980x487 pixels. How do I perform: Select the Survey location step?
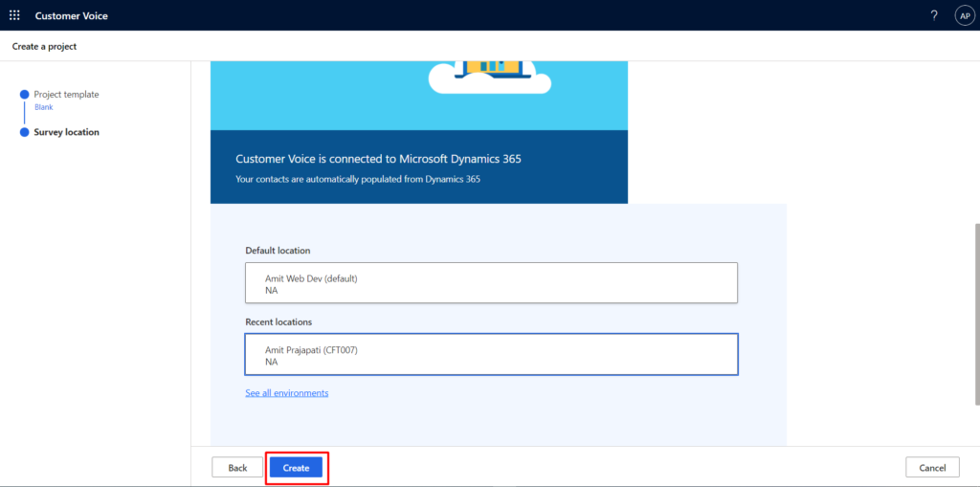click(x=66, y=132)
